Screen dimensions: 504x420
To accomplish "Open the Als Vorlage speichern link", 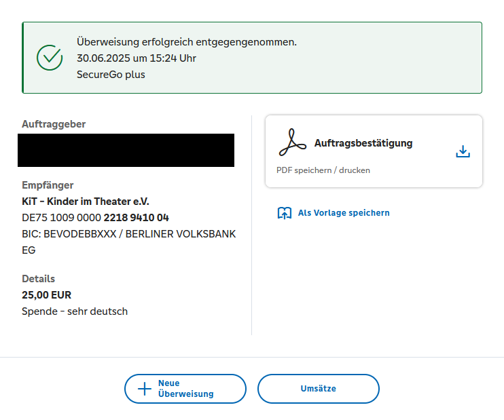I will (344, 213).
